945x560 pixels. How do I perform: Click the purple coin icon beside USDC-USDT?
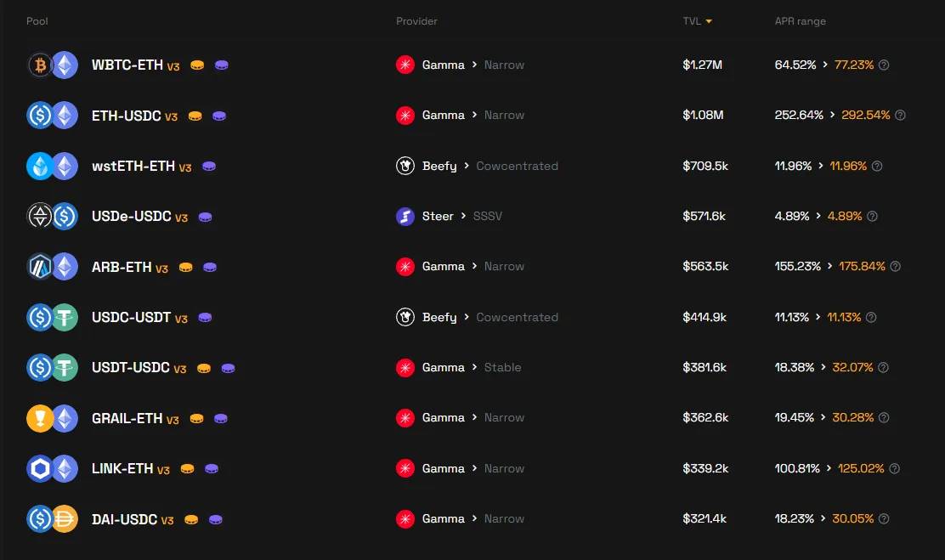205,318
